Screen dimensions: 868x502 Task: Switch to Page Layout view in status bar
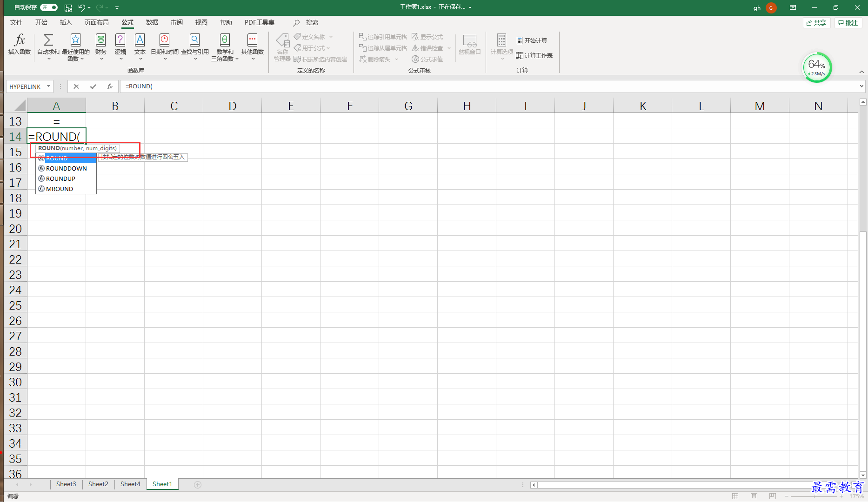(754, 496)
